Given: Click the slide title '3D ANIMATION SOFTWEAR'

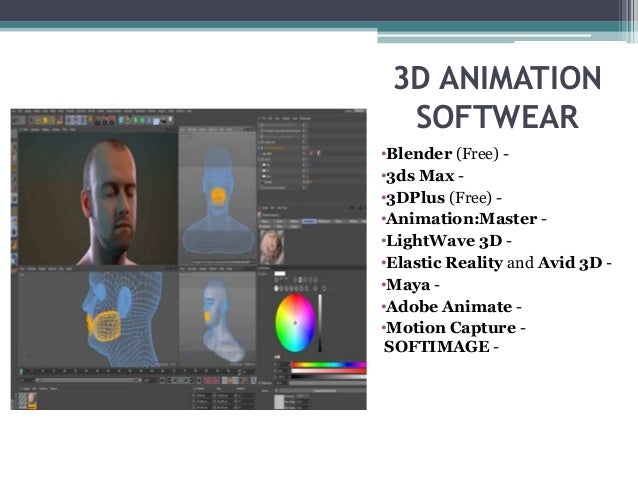Looking at the screenshot, I should point(497,97).
